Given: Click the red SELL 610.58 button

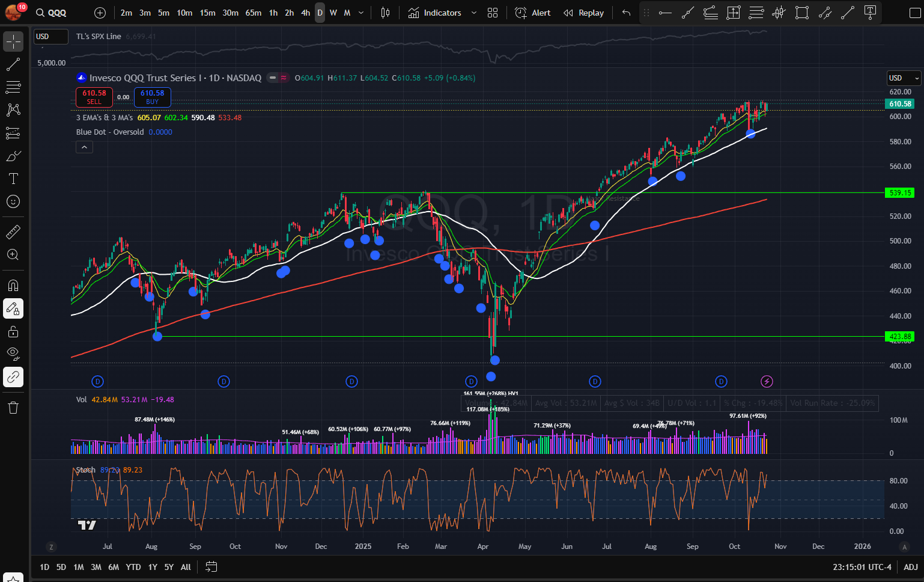Looking at the screenshot, I should [94, 97].
